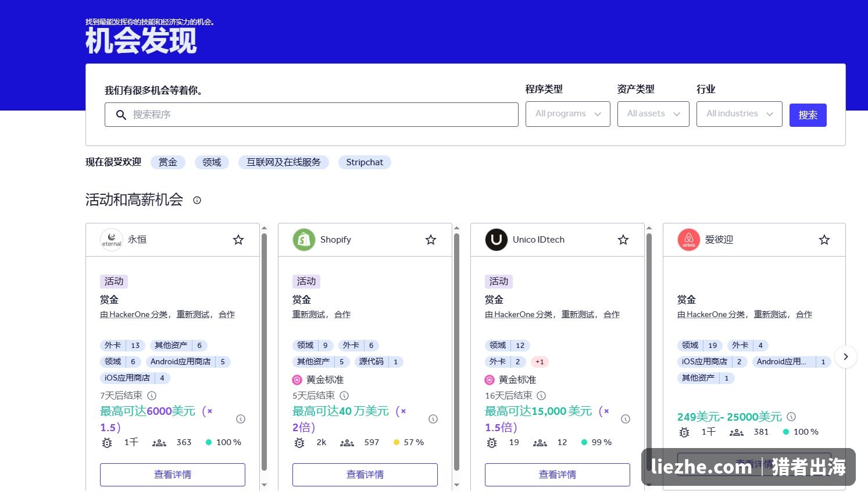868x494 pixels.
Task: Click the +1 more assets badge
Action: point(540,362)
